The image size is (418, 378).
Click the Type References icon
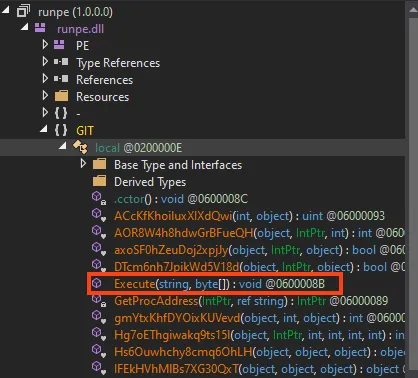tap(61, 62)
